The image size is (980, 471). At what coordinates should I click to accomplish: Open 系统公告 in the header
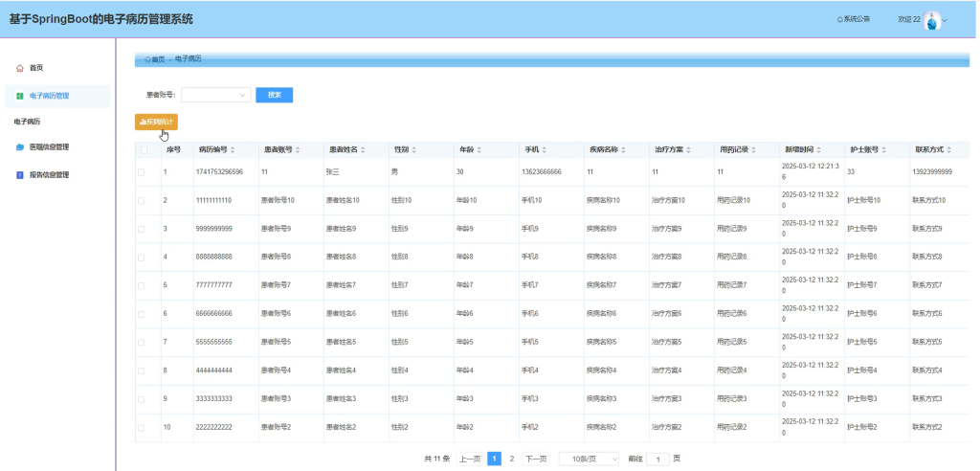tap(854, 19)
